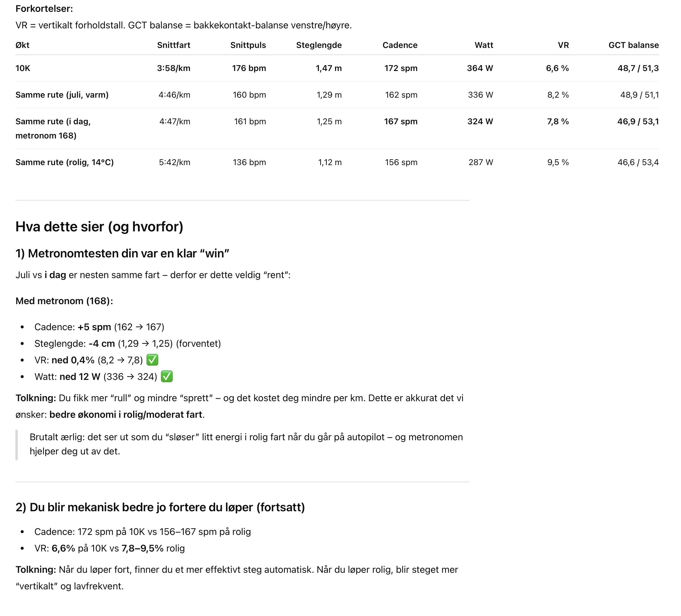Click the 46,9 / 53,1 balance cell
The image size is (681, 616).
638,121
